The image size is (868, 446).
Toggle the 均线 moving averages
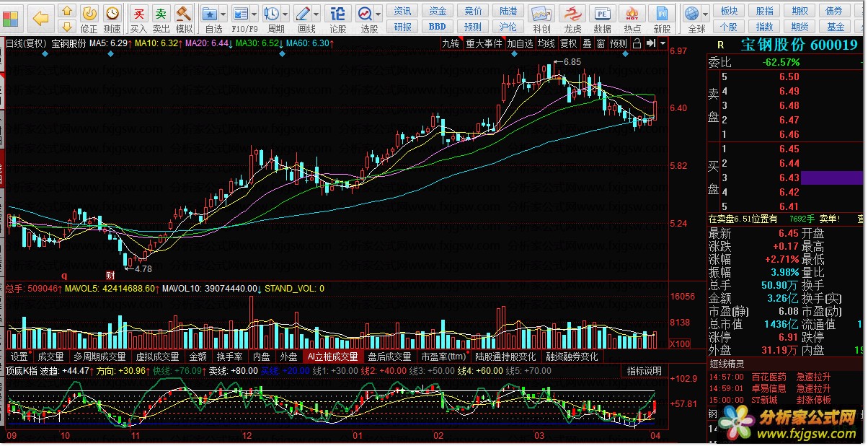click(x=546, y=43)
